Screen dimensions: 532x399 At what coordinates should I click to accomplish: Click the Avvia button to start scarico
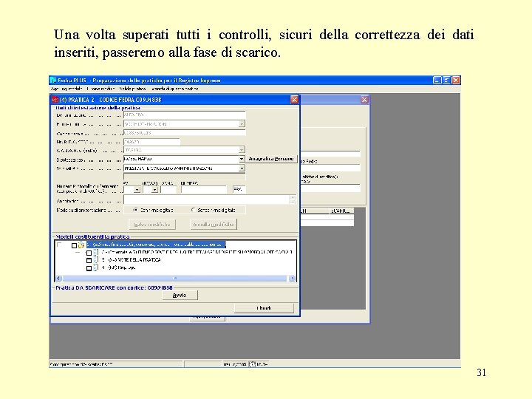coord(180,295)
